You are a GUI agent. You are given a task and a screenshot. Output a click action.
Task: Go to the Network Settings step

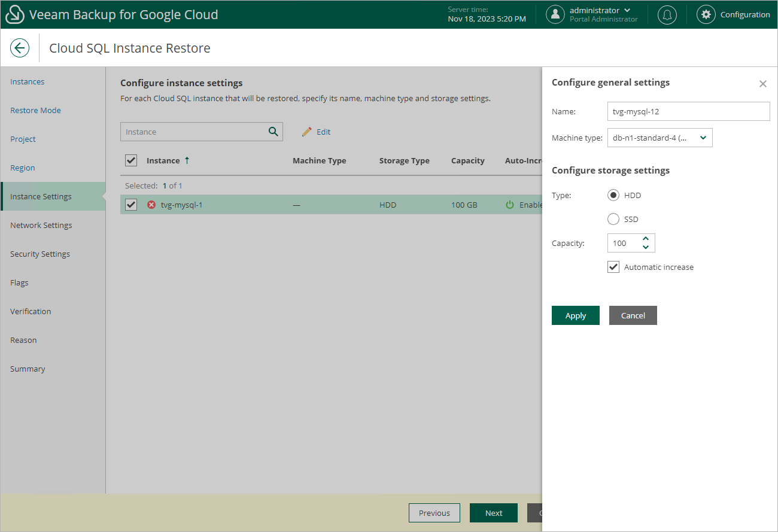(x=41, y=225)
